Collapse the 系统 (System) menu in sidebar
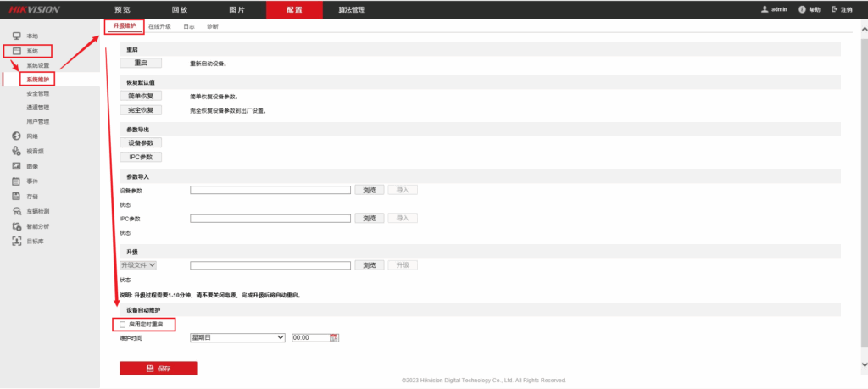868x389 pixels. [31, 52]
